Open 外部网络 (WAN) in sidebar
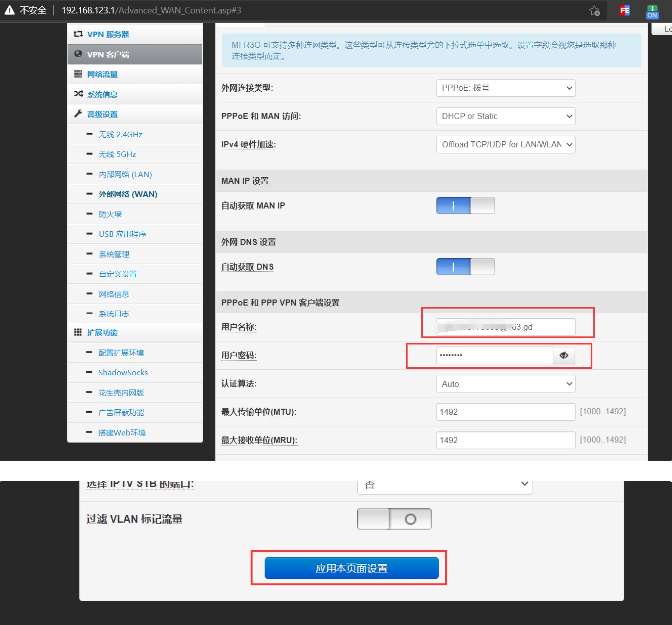Screen dimensions: 672x625 (x=128, y=194)
